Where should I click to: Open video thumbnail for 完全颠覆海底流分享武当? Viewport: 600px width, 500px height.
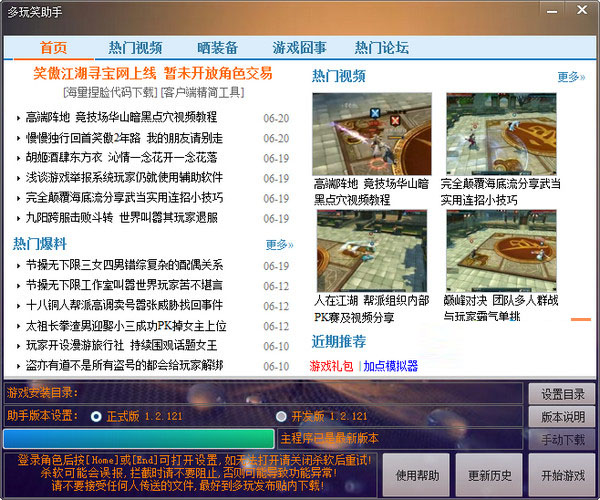tap(501, 134)
